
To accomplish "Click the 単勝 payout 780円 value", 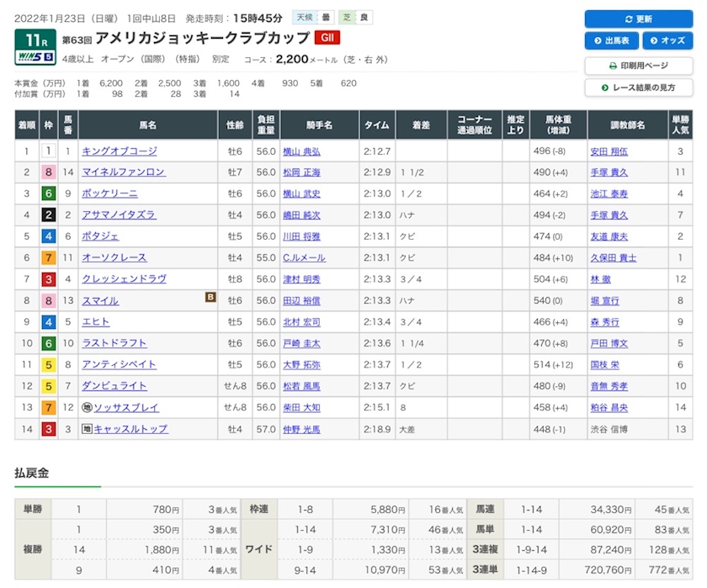I will pos(166,510).
